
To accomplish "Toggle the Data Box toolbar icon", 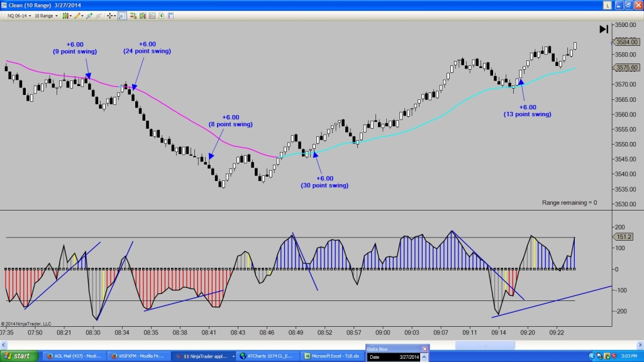I will (122, 16).
